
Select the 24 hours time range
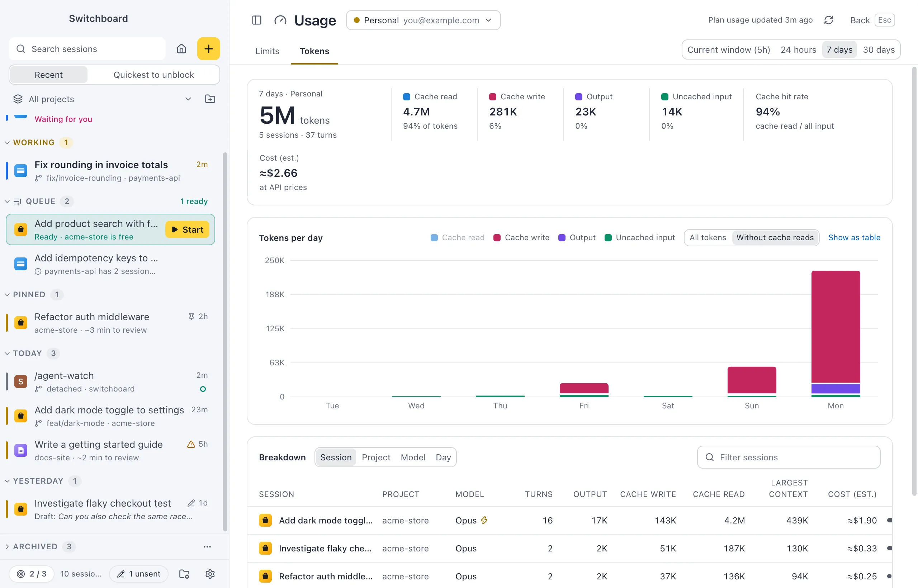[798, 49]
